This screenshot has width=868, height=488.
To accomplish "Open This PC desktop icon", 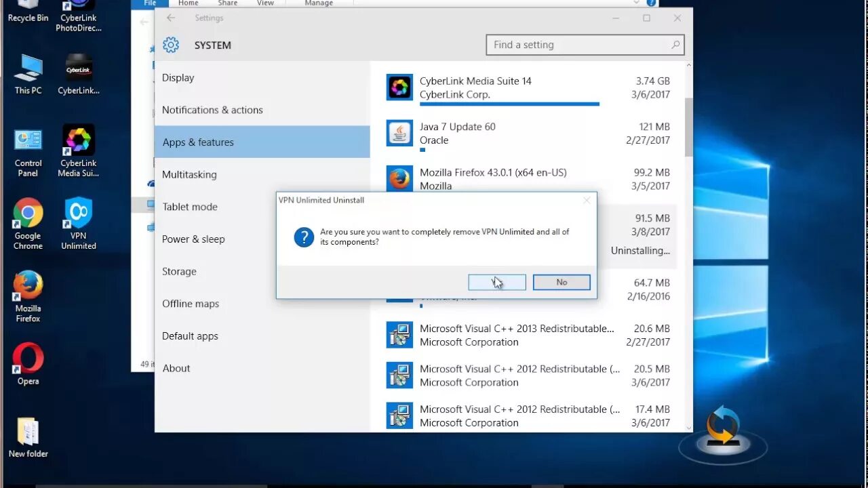I will (28, 74).
